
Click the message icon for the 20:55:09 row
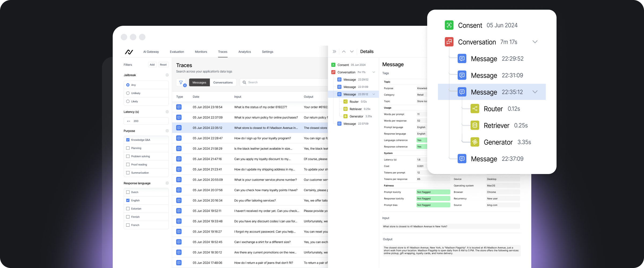coord(179,180)
